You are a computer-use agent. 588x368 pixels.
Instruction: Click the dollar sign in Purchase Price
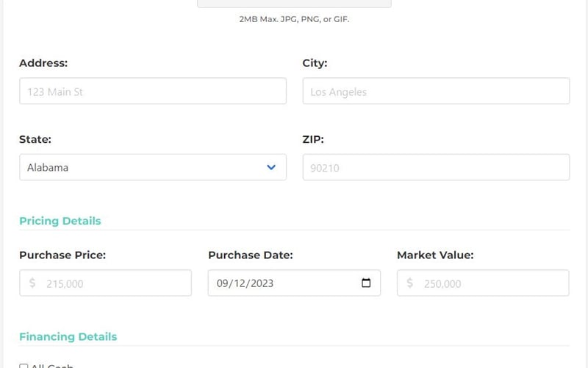click(32, 283)
